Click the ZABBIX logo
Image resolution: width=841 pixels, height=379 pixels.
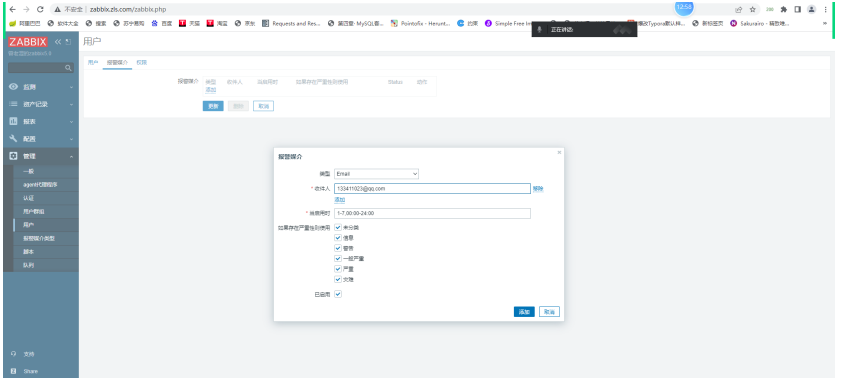[x=28, y=42]
